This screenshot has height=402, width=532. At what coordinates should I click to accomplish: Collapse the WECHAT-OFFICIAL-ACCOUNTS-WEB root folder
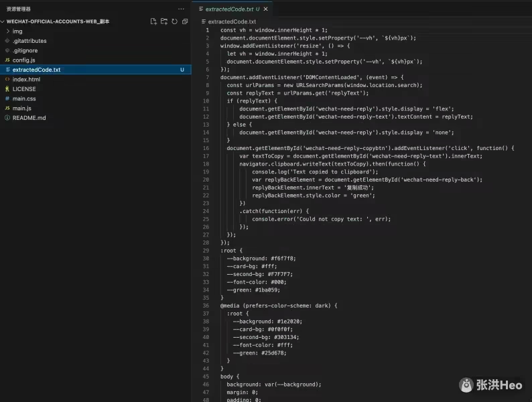pos(58,21)
